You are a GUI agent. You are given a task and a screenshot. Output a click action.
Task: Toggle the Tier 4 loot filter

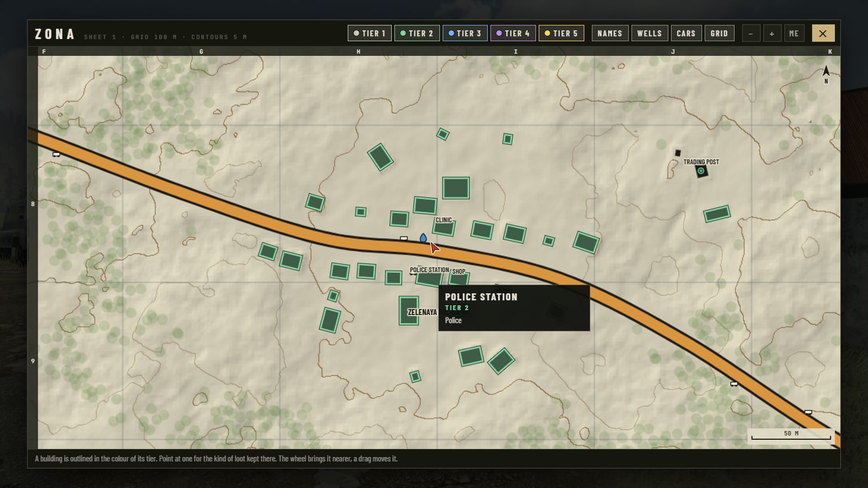(513, 33)
